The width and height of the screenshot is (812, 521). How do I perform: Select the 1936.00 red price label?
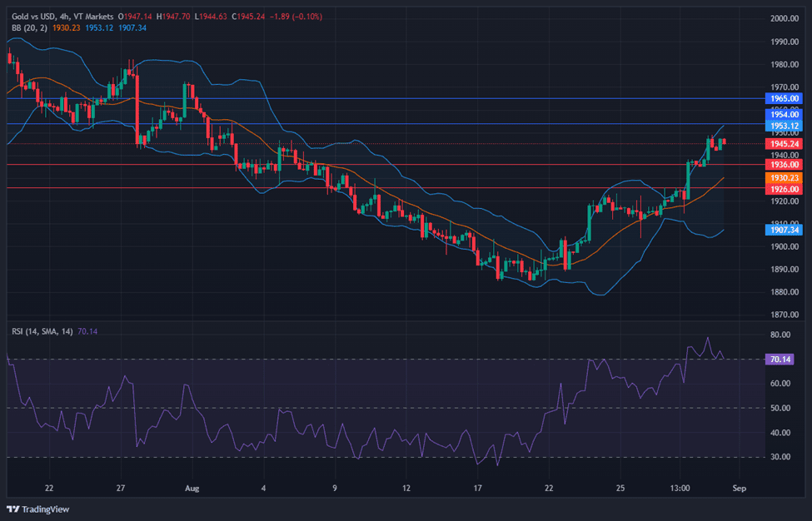783,165
